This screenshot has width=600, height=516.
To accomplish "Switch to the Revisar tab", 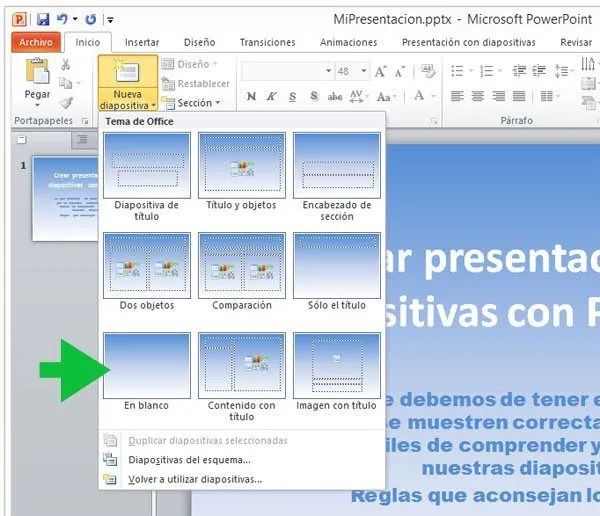I will coord(576,42).
